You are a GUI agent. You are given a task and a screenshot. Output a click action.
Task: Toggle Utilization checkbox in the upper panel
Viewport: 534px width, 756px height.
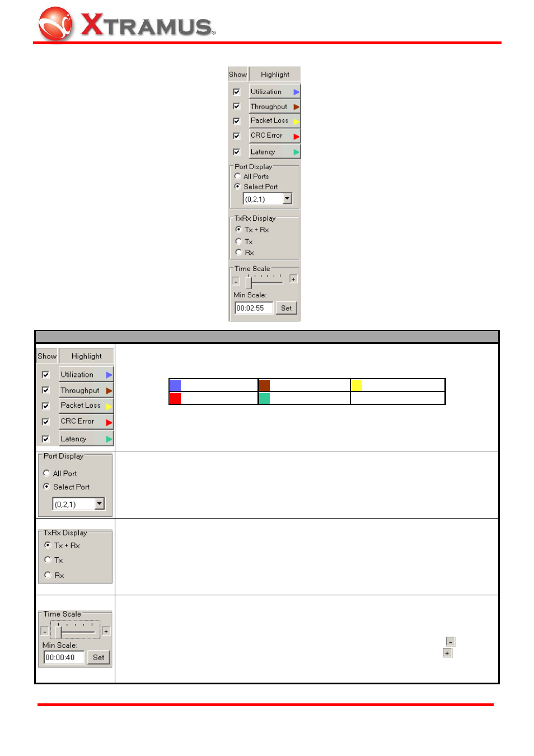(x=237, y=92)
